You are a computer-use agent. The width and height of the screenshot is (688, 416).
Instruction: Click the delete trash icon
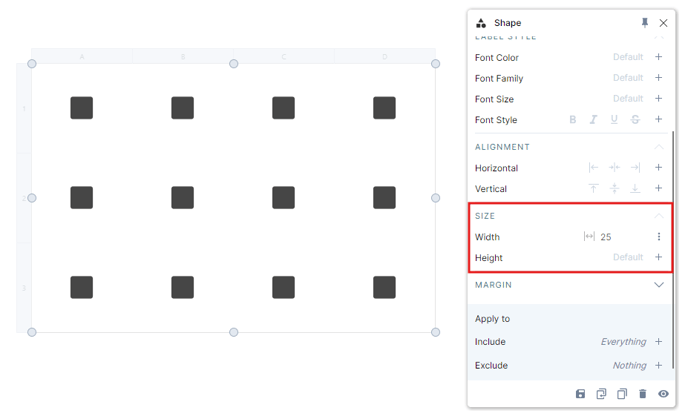[x=643, y=395]
